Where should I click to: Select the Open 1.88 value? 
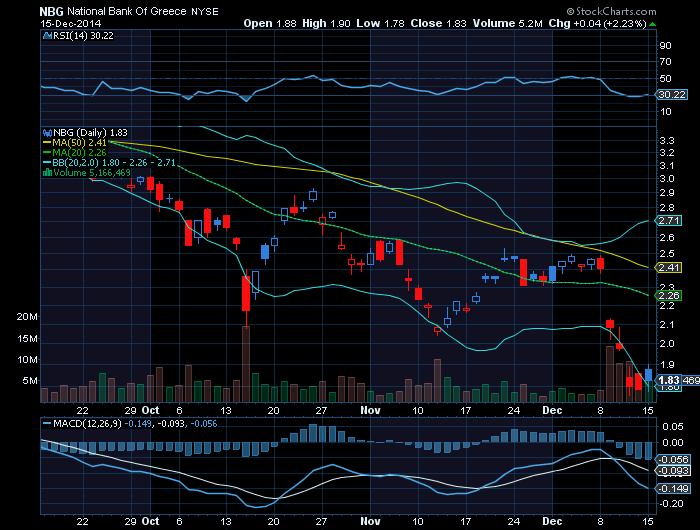[x=270, y=23]
